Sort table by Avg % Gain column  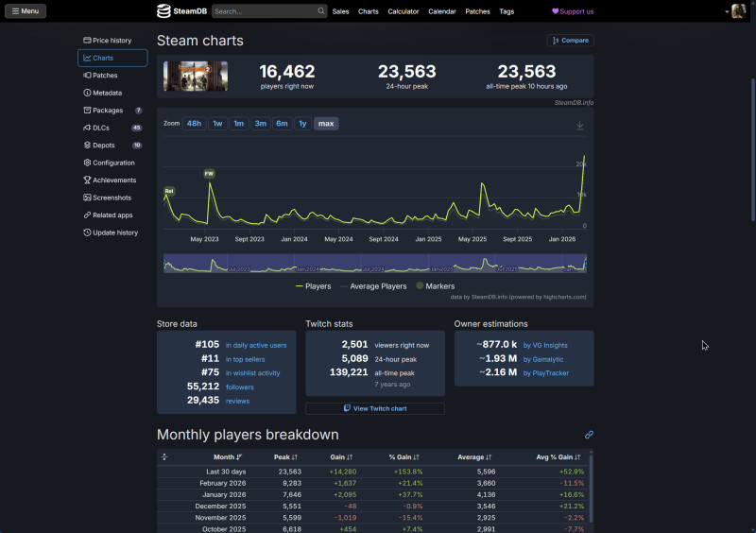[x=558, y=457]
